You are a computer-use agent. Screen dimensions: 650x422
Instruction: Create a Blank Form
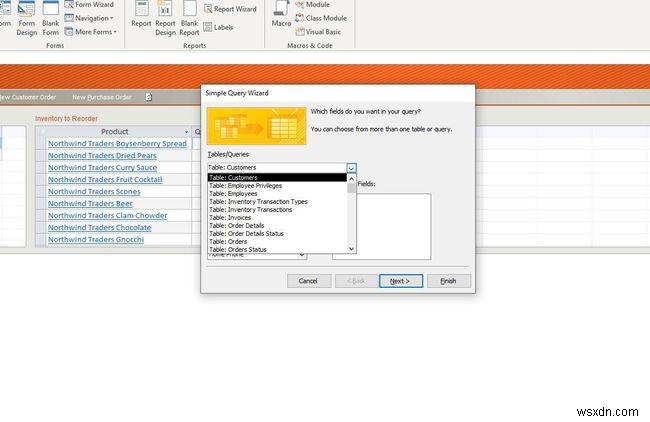[x=51, y=19]
